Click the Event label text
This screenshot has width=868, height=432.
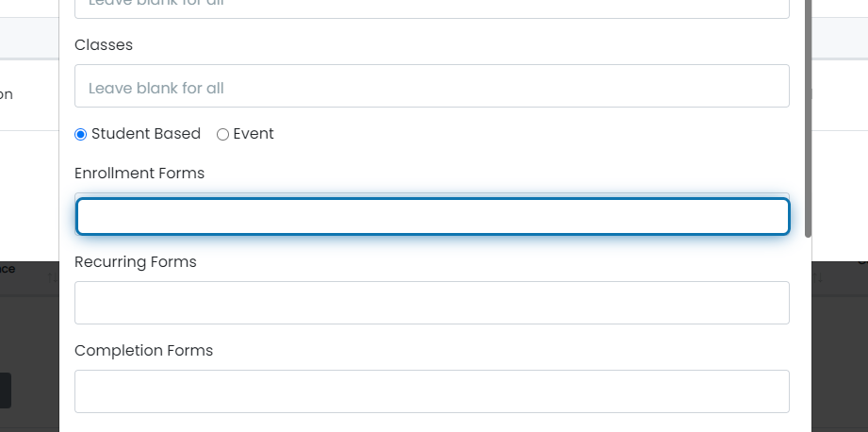click(x=254, y=134)
